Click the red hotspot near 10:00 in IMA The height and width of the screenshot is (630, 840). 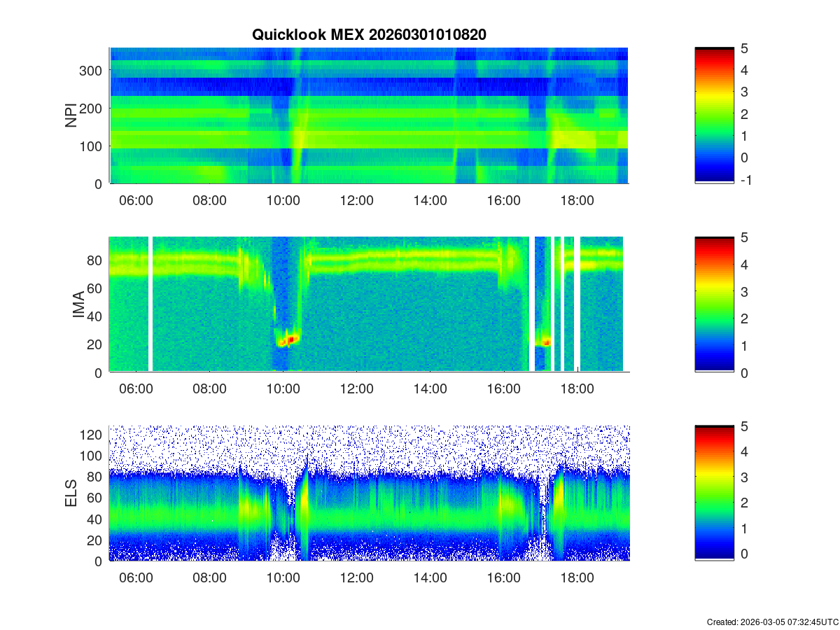(x=291, y=339)
